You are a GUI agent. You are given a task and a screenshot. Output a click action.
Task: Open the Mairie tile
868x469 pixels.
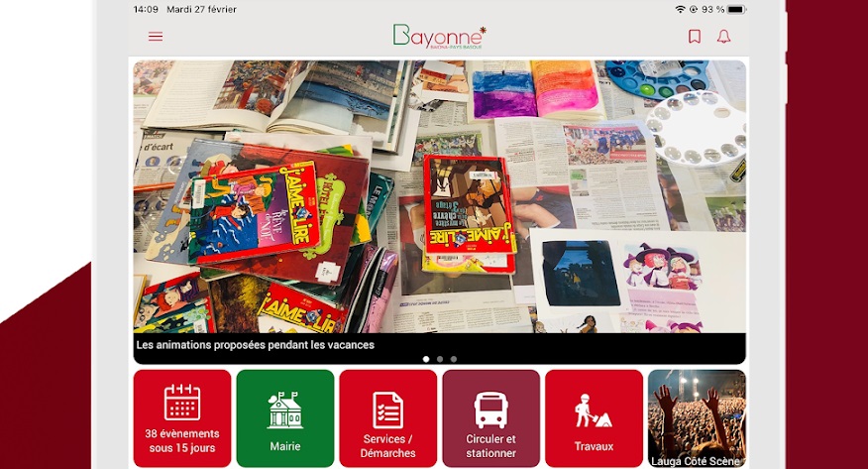coord(285,418)
